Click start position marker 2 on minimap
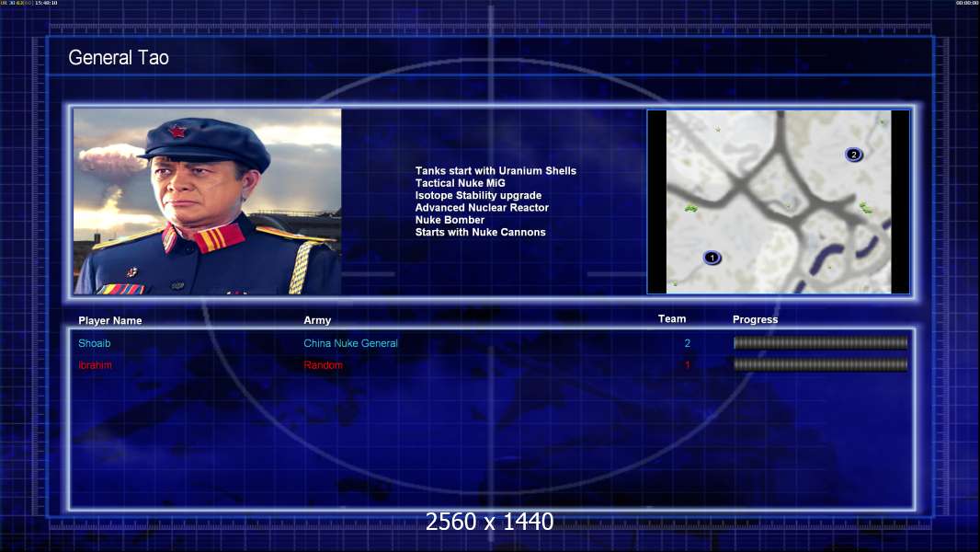This screenshot has width=980, height=552. click(x=853, y=155)
